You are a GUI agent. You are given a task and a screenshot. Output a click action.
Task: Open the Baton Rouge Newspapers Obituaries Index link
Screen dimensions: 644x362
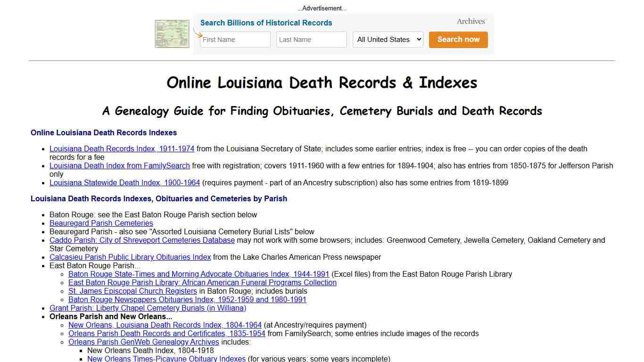187,299
